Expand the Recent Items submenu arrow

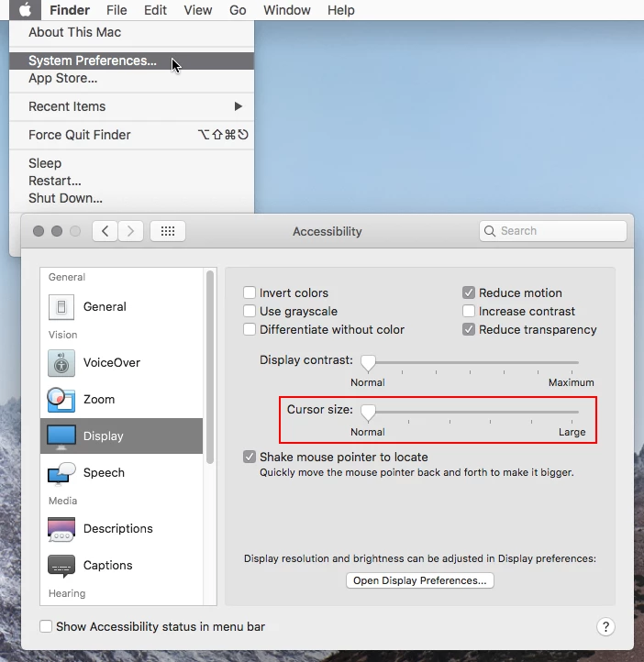point(239,106)
